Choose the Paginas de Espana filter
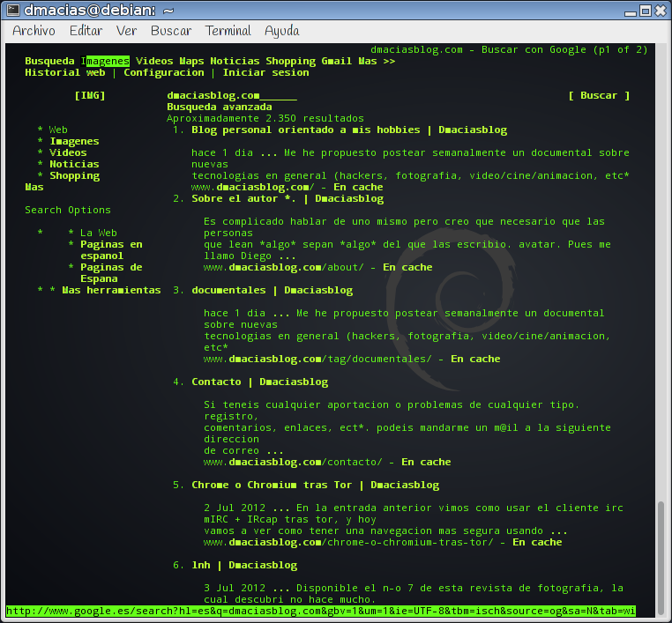 pyautogui.click(x=111, y=273)
